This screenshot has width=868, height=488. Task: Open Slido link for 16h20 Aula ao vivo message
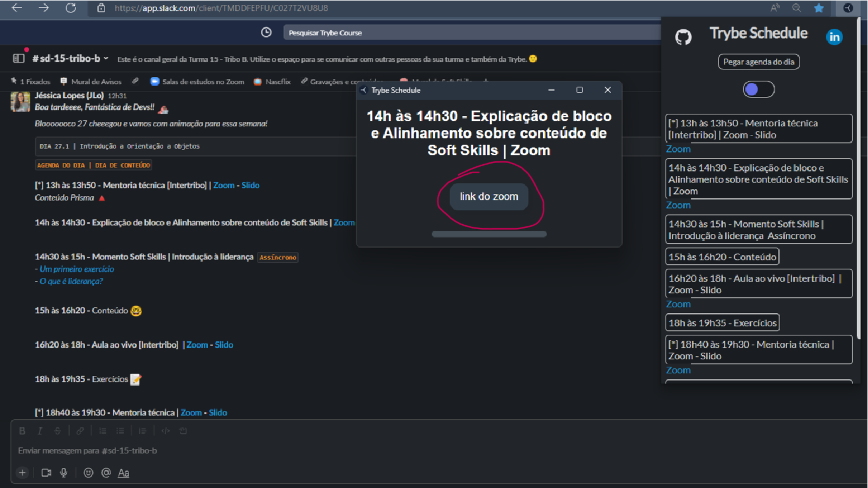[x=224, y=345]
